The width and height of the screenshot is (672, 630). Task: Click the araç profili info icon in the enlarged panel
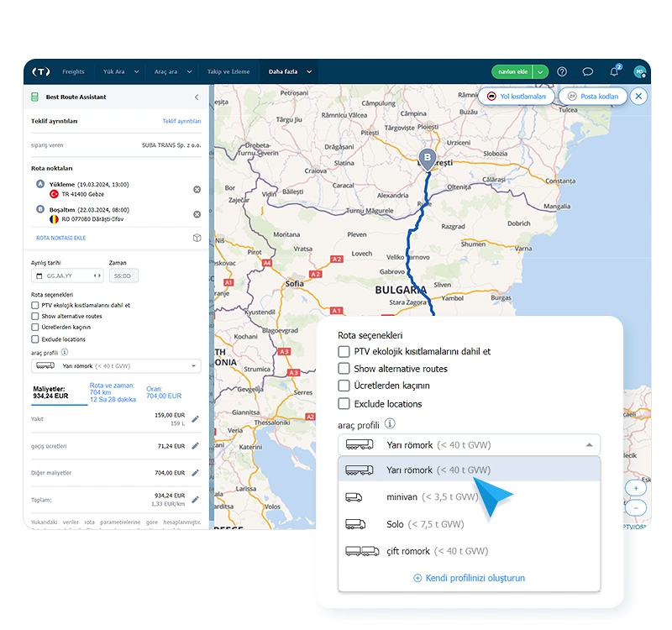tap(390, 424)
